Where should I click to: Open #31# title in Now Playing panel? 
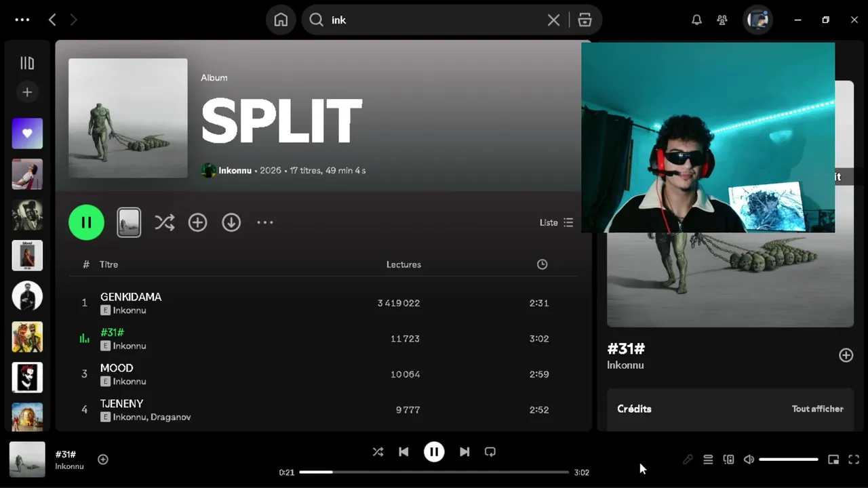(x=626, y=348)
